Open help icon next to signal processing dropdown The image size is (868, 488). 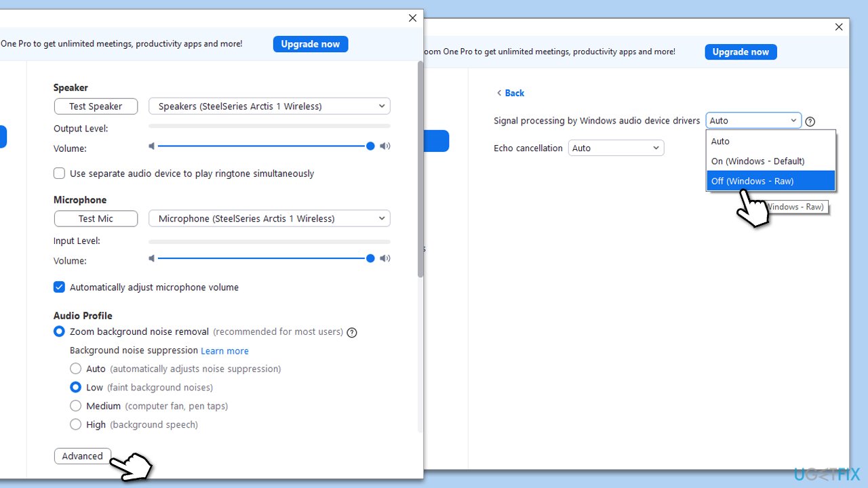pyautogui.click(x=810, y=121)
